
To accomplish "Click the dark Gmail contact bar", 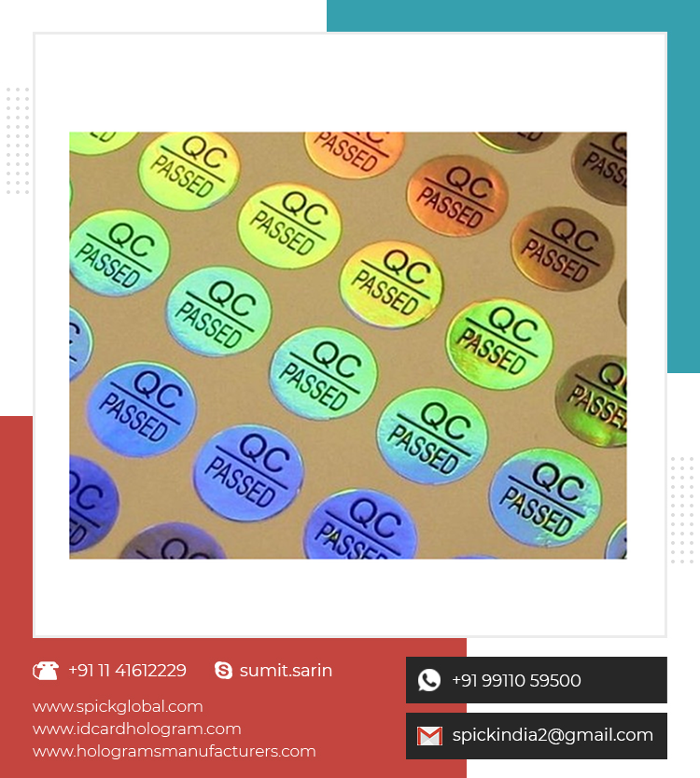I will [x=536, y=736].
